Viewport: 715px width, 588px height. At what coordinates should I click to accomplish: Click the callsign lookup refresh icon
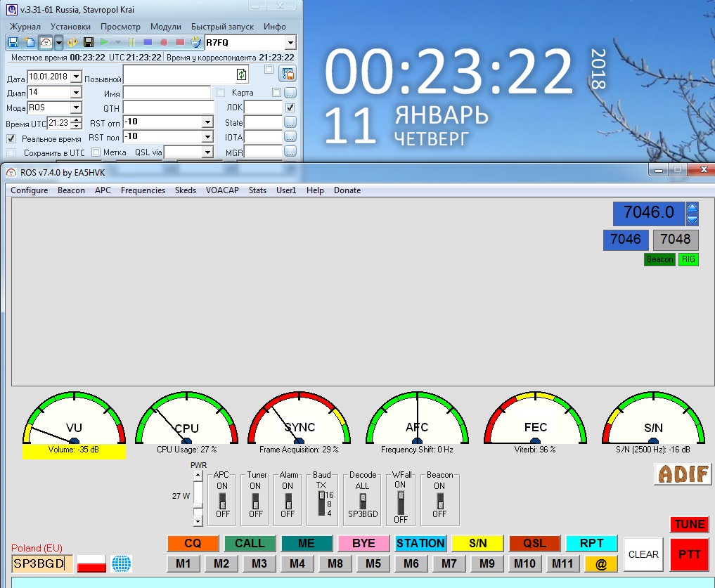[242, 74]
